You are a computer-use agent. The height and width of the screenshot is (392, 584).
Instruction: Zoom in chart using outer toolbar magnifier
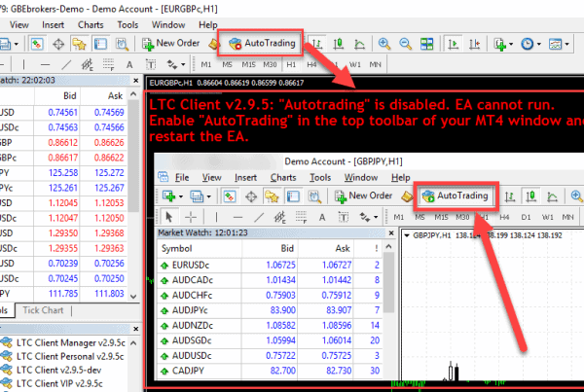(384, 44)
